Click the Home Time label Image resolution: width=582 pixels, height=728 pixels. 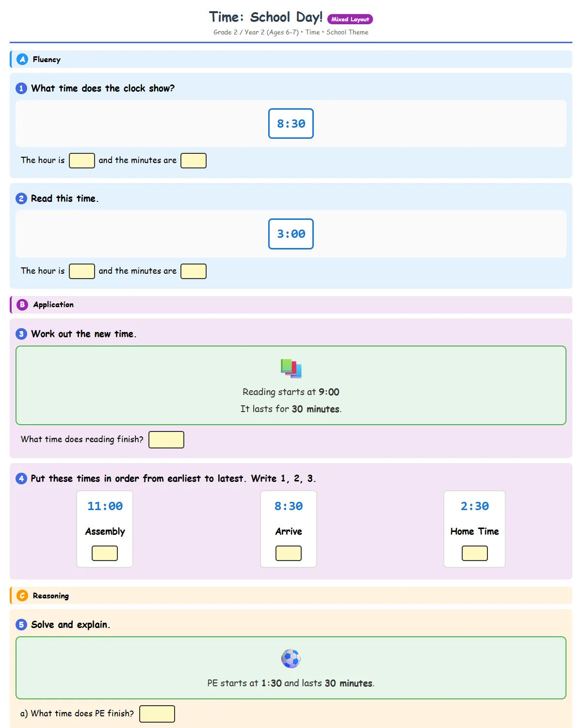[475, 531]
